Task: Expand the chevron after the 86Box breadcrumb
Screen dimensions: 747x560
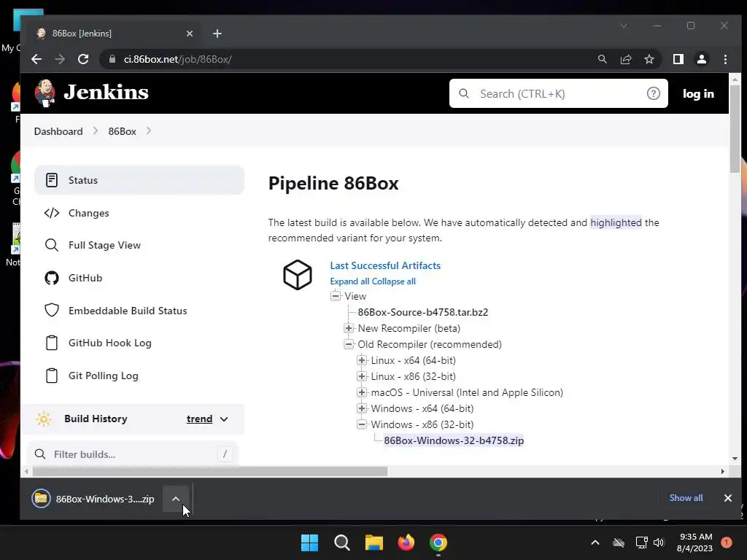Action: click(x=149, y=131)
